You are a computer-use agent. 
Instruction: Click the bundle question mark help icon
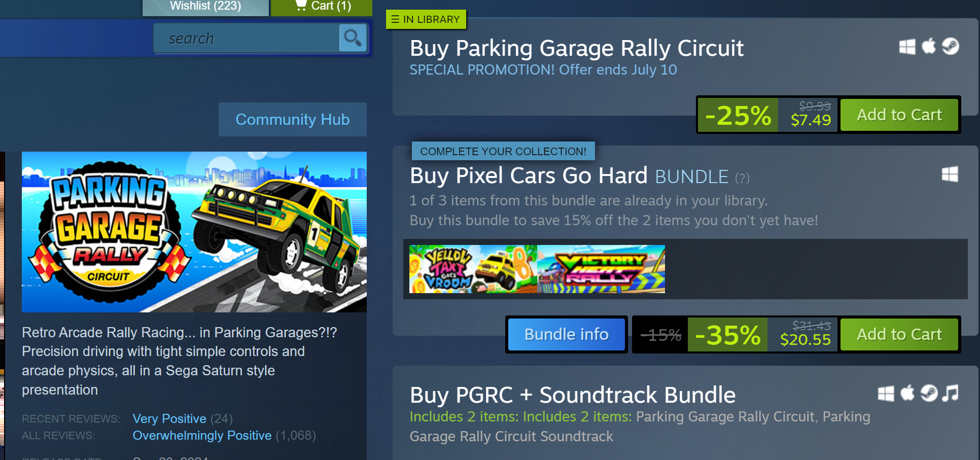[x=742, y=178]
